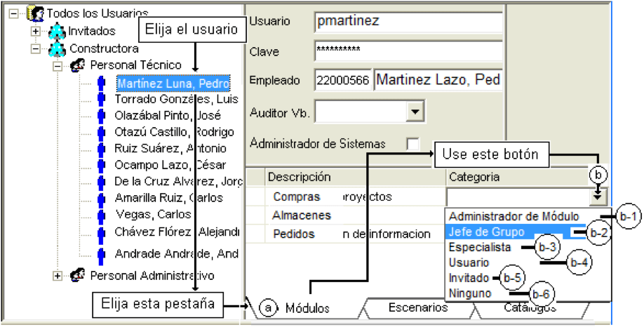Image resolution: width=644 pixels, height=327 pixels.
Task: Click the user icon next to Vegas, Carlos
Action: click(101, 215)
